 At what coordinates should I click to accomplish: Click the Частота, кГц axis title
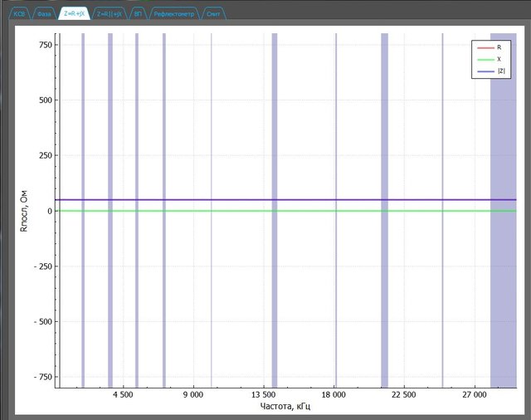(286, 407)
